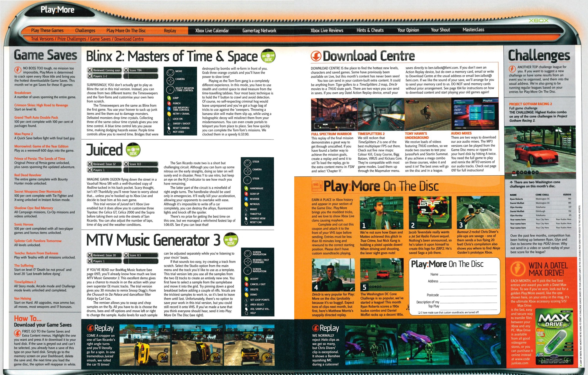Image resolution: width=588 pixels, height=375 pixels.
Task: Click the X box beside Score: 8.5
Action: [x=126, y=255]
